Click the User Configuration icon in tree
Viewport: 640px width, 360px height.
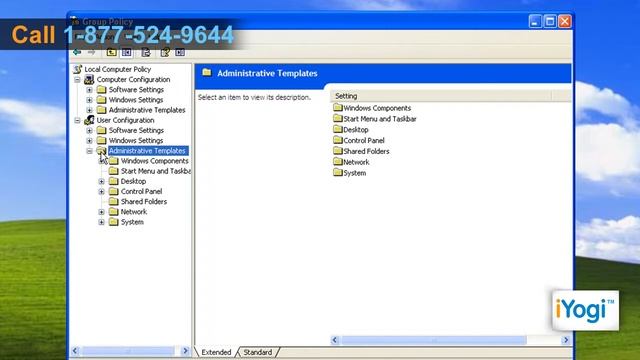pos(89,120)
